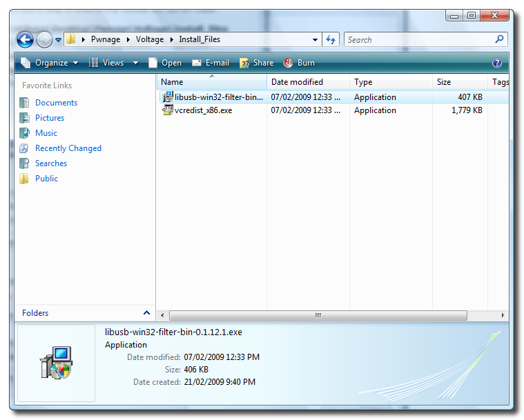
Task: Expand the Folders pane chevron
Action: click(146, 313)
